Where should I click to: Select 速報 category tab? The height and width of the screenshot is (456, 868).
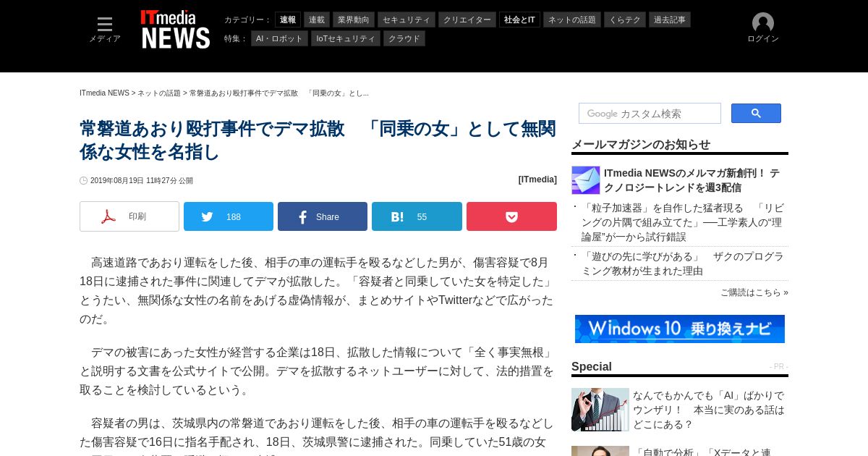coord(288,20)
